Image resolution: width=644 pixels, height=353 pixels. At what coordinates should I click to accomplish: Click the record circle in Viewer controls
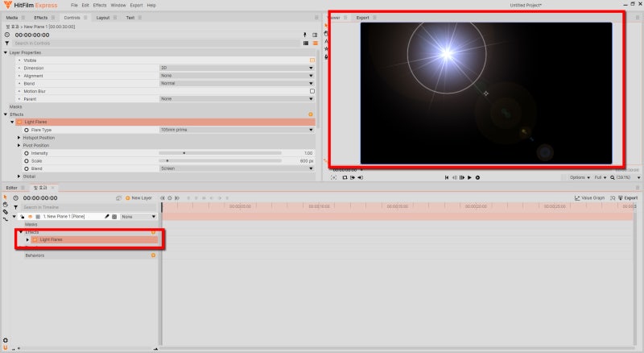[477, 177]
